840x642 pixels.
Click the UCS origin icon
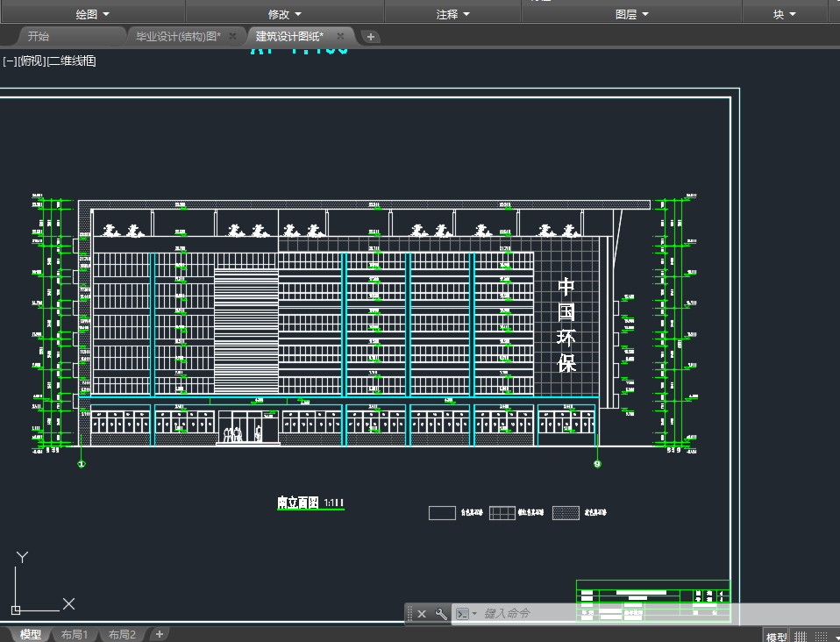pos(16,610)
